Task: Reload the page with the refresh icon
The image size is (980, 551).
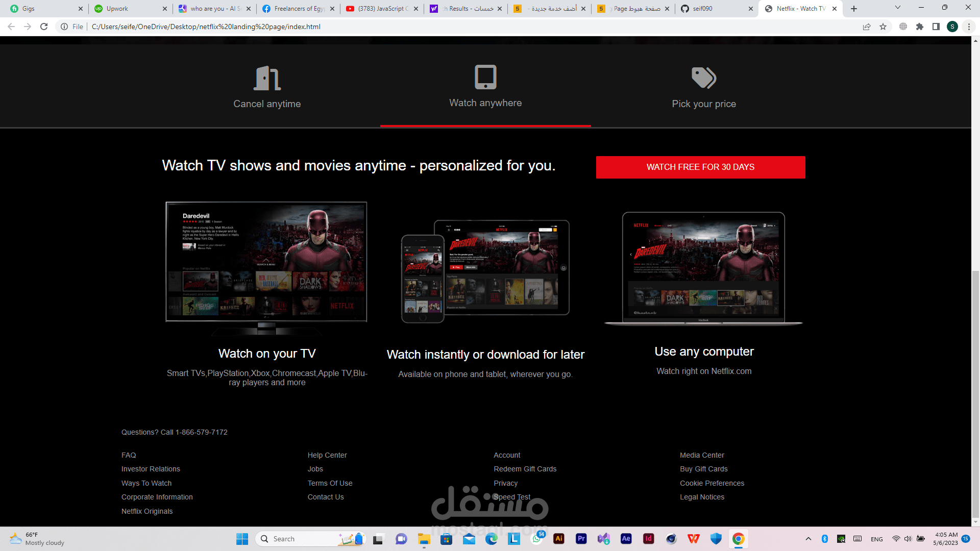Action: (44, 27)
